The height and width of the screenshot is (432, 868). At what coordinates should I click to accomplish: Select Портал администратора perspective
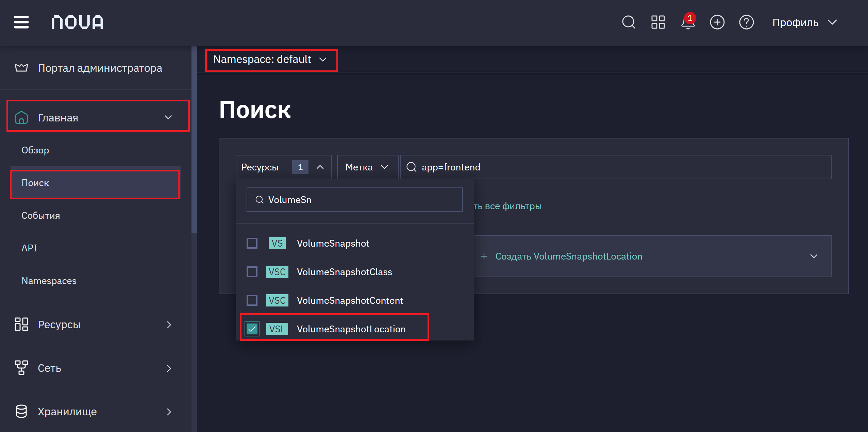coord(100,68)
